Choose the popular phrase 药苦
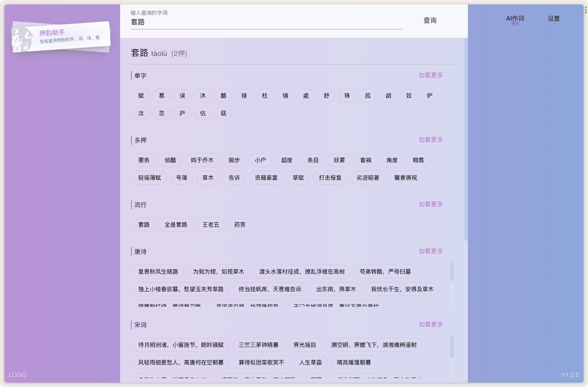Screen dimensions: 588x387 click(240, 225)
